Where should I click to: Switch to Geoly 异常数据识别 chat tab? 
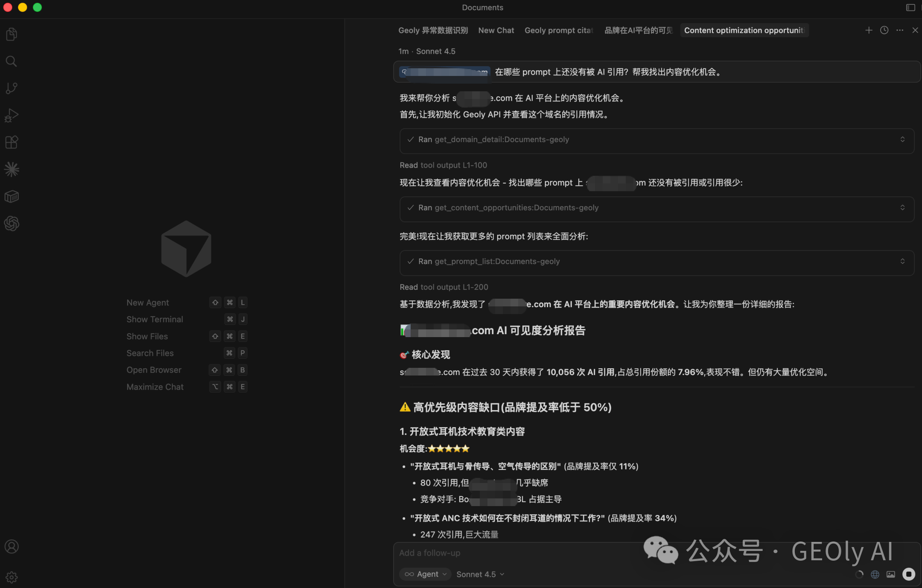(x=433, y=30)
